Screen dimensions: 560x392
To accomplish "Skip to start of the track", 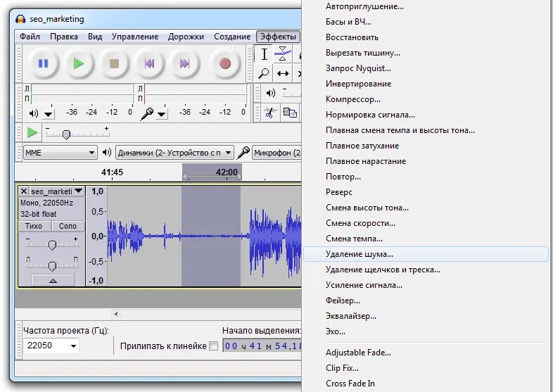I will 149,63.
